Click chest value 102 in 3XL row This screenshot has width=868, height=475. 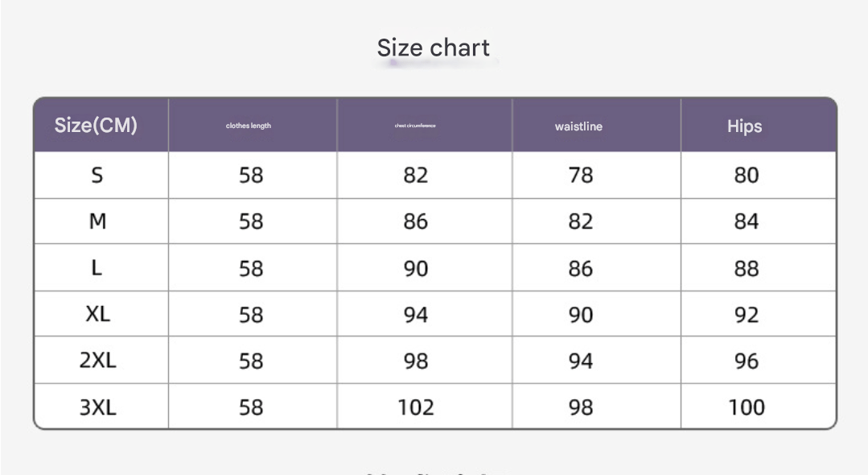pos(416,407)
